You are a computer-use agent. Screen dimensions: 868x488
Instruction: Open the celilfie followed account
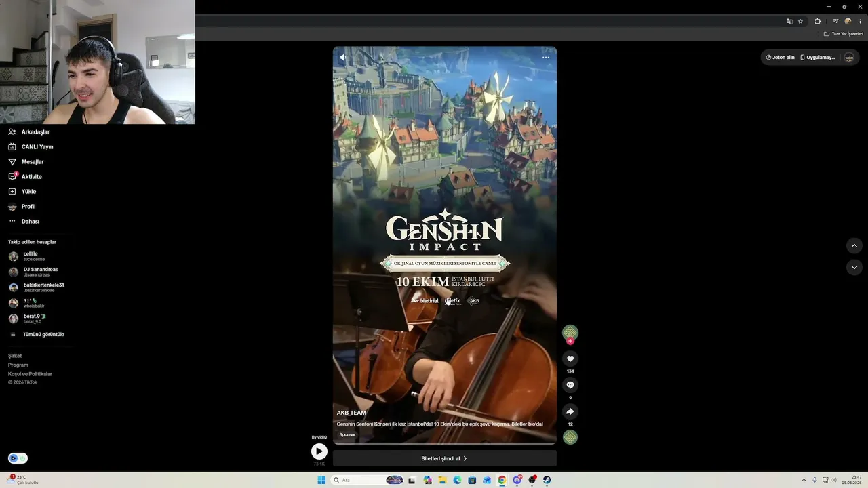click(x=27, y=256)
